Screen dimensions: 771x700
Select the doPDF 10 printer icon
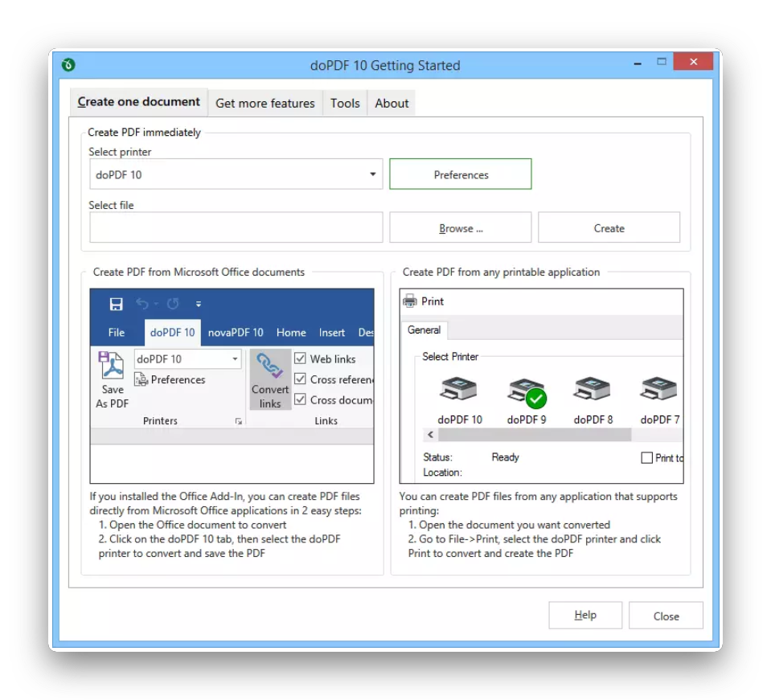point(458,388)
